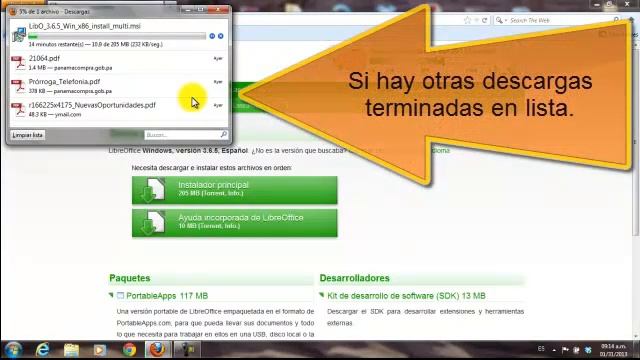This screenshot has height=360, width=640.
Task: Open Windows Explorer from taskbar
Action: (x=71, y=350)
